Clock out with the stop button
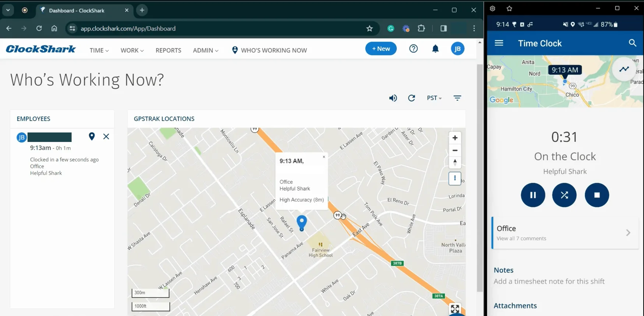Image resolution: width=644 pixels, height=316 pixels. pyautogui.click(x=597, y=195)
